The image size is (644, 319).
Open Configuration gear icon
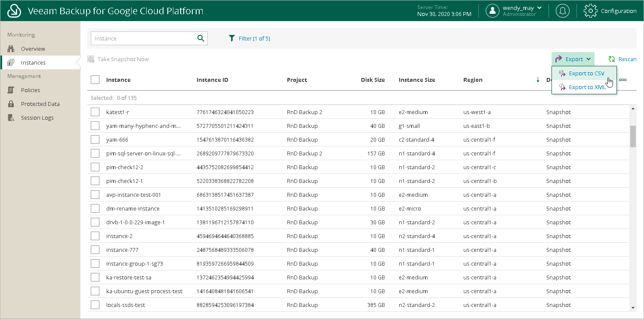pyautogui.click(x=590, y=11)
